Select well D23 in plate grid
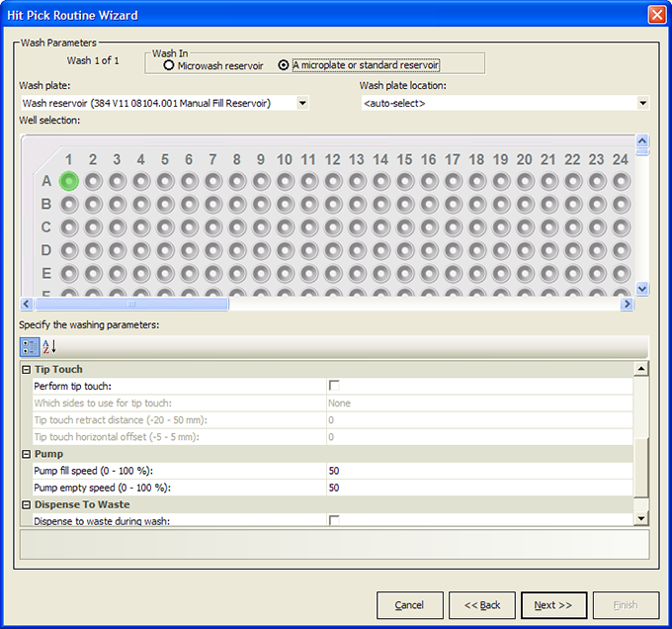The height and width of the screenshot is (629, 672). [597, 251]
